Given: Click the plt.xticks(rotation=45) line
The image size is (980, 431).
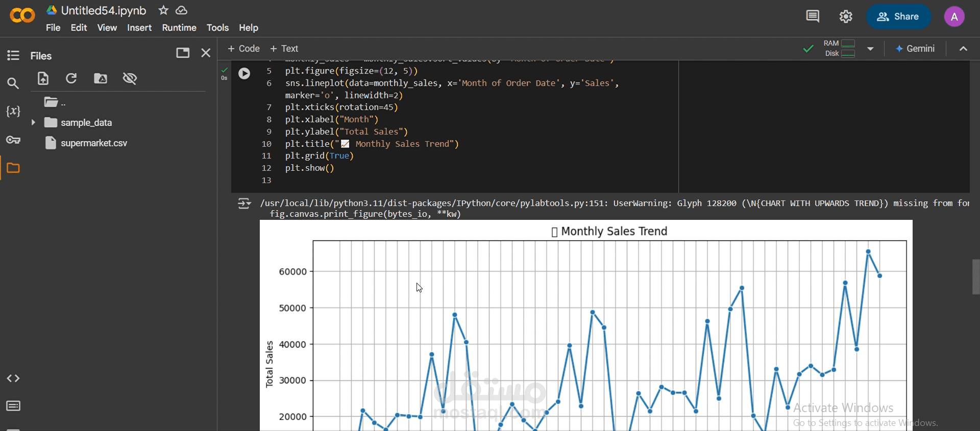Looking at the screenshot, I should (341, 107).
